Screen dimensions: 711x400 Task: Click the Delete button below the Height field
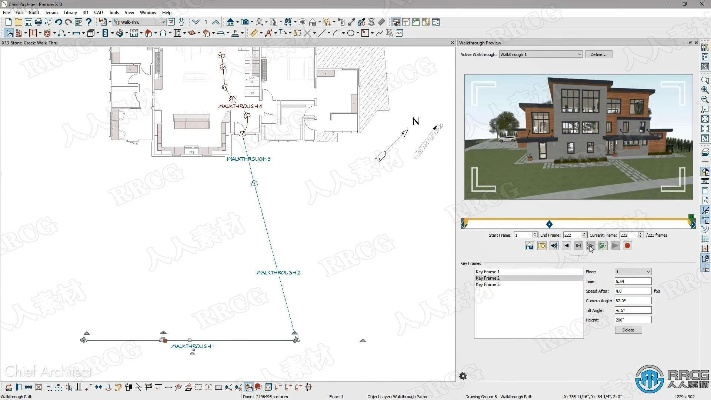point(628,329)
